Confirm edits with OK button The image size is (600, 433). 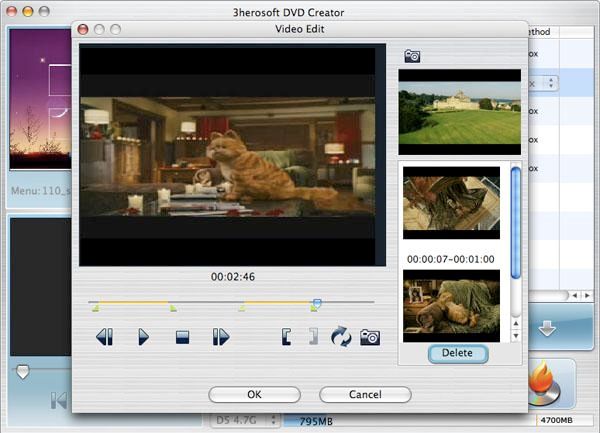point(254,394)
